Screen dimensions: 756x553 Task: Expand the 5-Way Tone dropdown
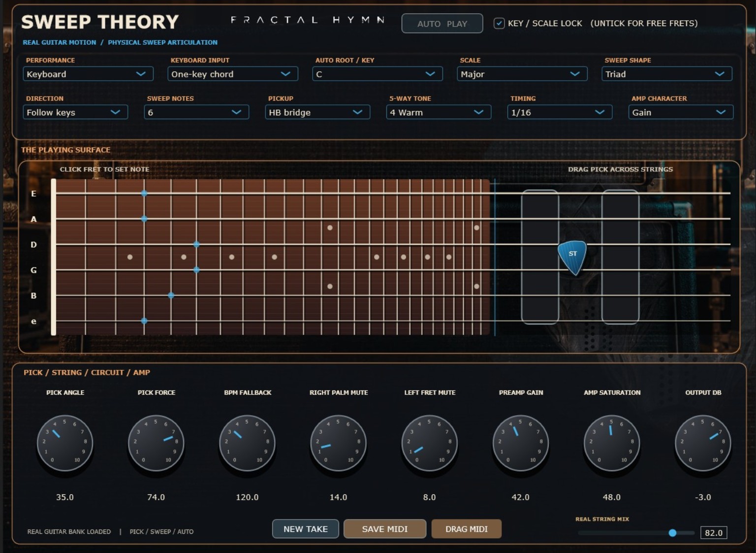pyautogui.click(x=439, y=112)
